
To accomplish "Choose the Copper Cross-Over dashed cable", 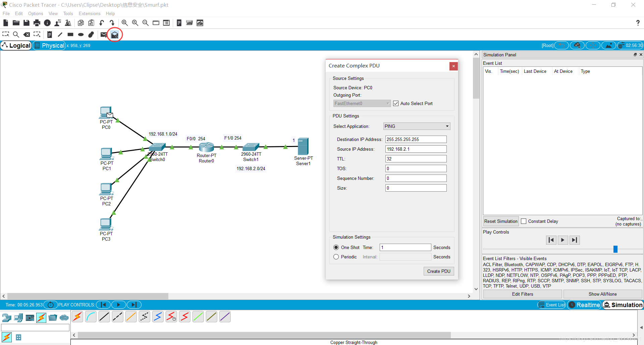I will pos(118,316).
